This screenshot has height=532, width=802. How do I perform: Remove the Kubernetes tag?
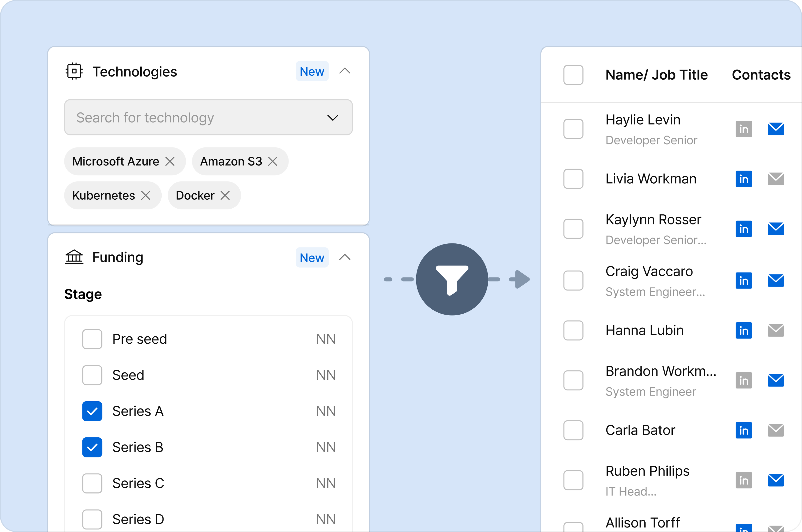(x=146, y=195)
